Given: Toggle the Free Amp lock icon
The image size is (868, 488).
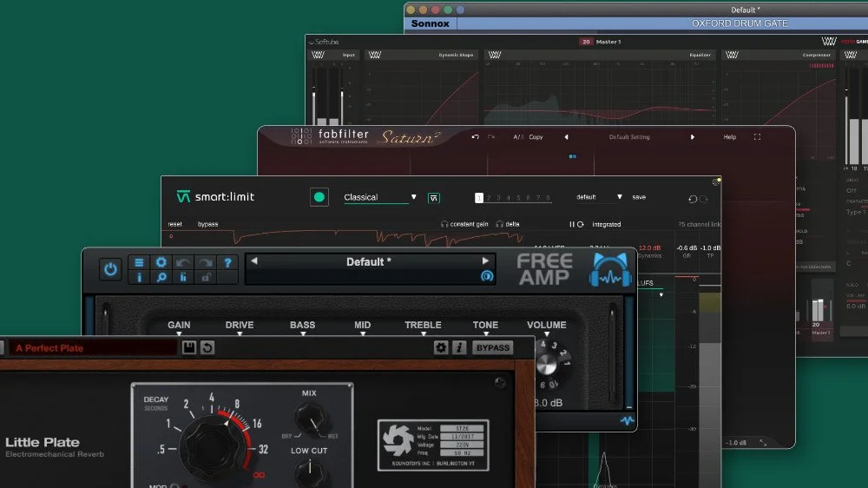Looking at the screenshot, I should pyautogui.click(x=206, y=277).
